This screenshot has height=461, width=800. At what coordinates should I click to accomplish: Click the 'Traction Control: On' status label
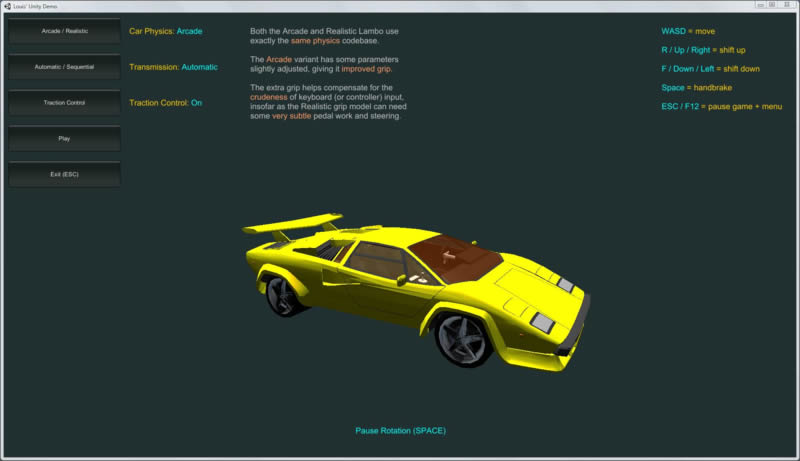166,103
